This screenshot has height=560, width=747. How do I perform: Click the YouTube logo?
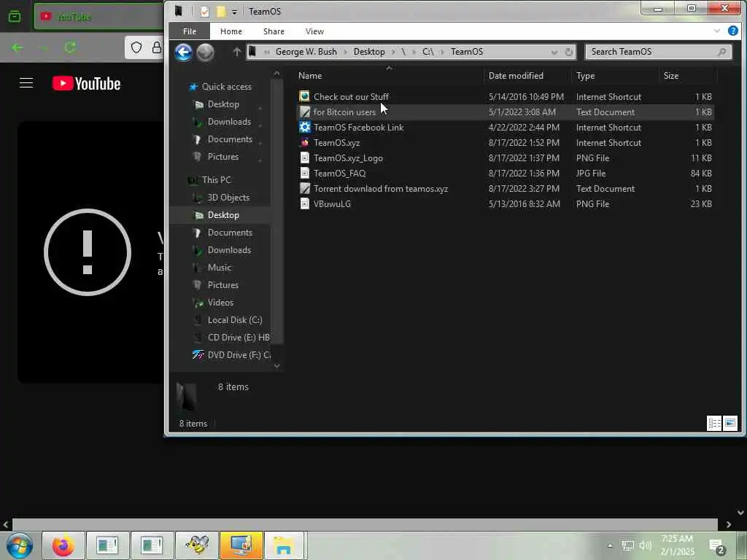coord(86,83)
